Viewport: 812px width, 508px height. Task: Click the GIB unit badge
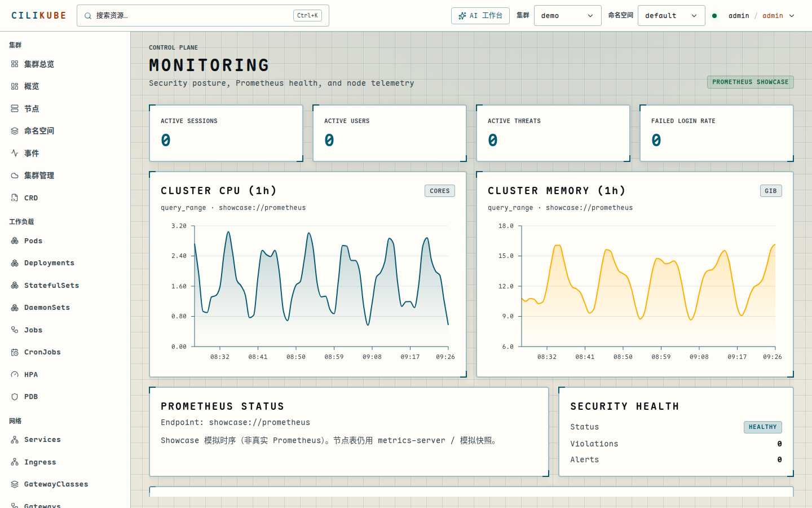(771, 191)
